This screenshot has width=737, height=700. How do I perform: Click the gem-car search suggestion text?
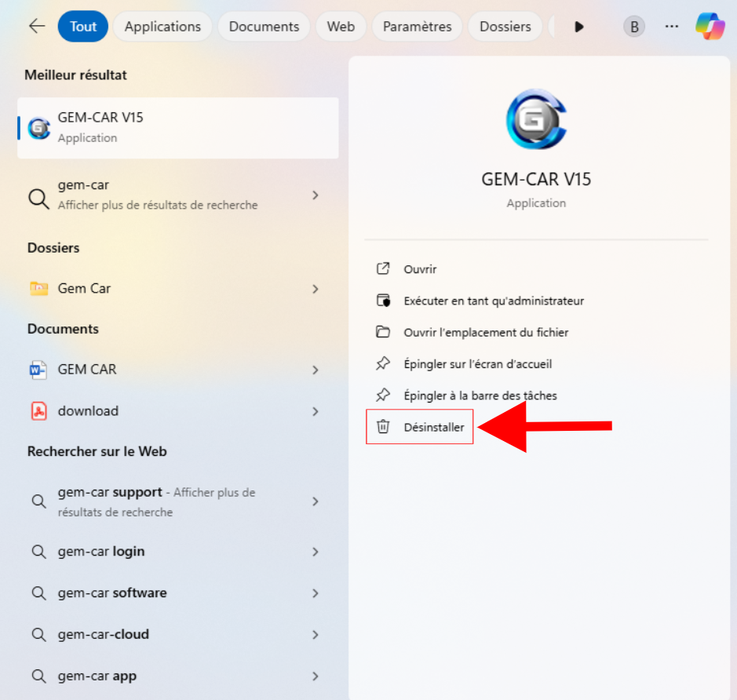click(84, 185)
